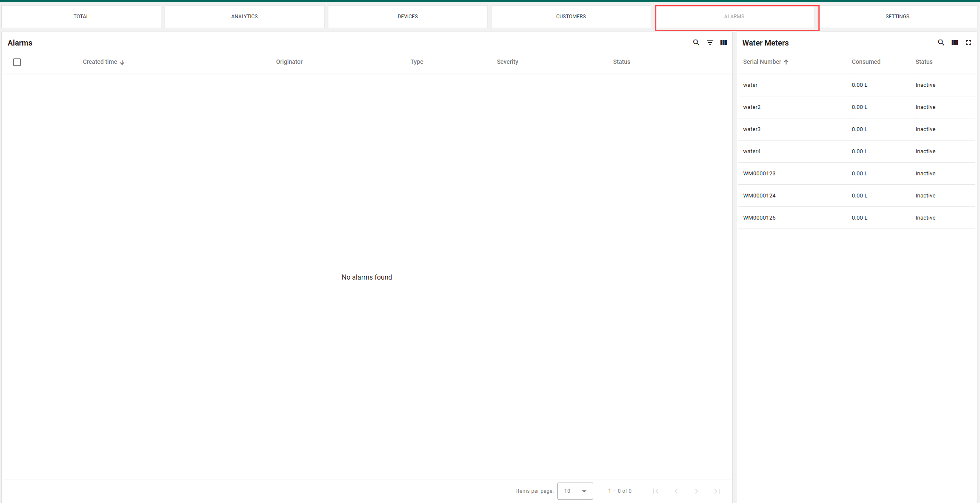
Task: Open the Settings tab
Action: pyautogui.click(x=897, y=17)
